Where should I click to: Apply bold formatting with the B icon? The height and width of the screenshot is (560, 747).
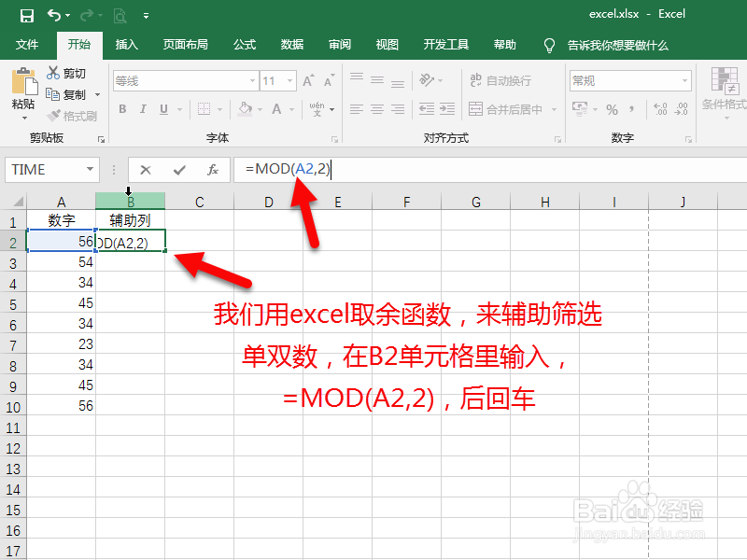(x=121, y=109)
